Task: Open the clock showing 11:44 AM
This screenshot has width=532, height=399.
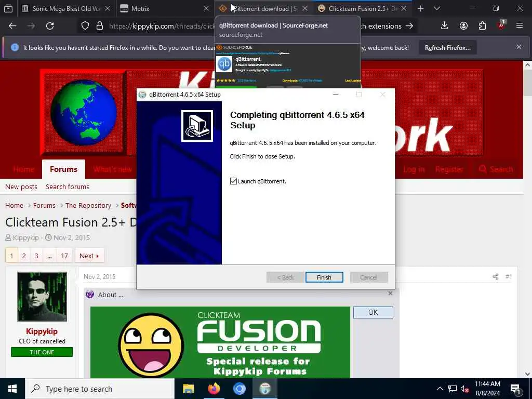Action: [x=487, y=389]
